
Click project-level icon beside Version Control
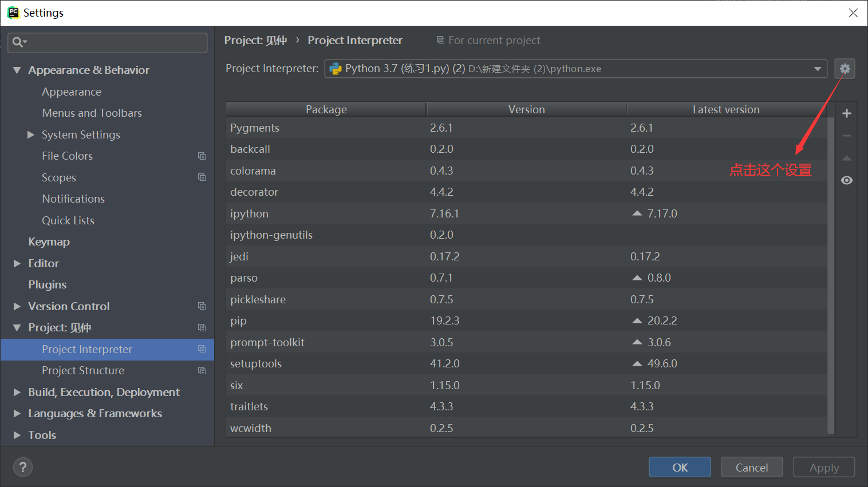(202, 306)
